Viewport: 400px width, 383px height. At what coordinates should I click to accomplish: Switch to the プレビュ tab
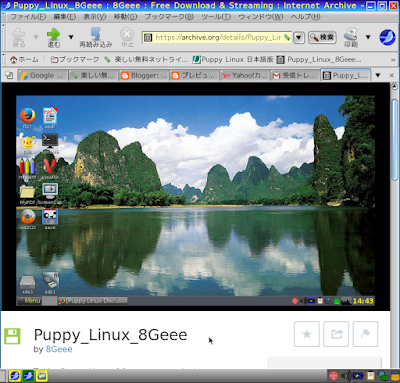tap(194, 76)
